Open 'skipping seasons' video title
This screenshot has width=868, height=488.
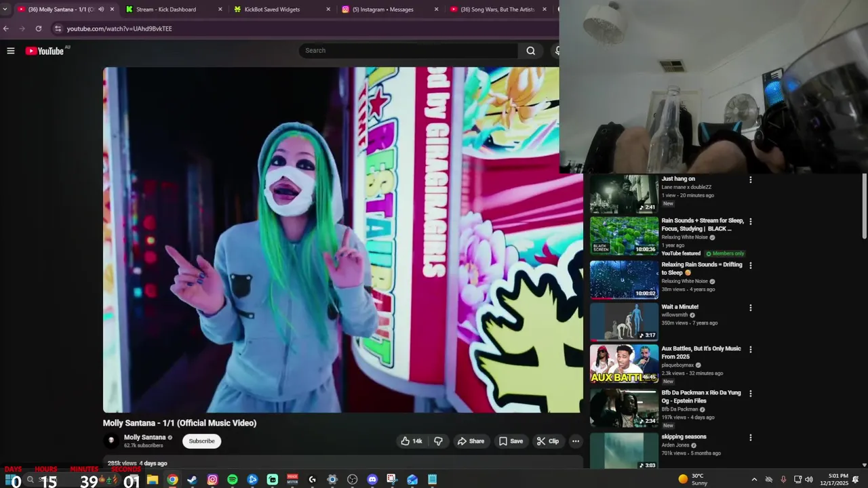pyautogui.click(x=684, y=436)
